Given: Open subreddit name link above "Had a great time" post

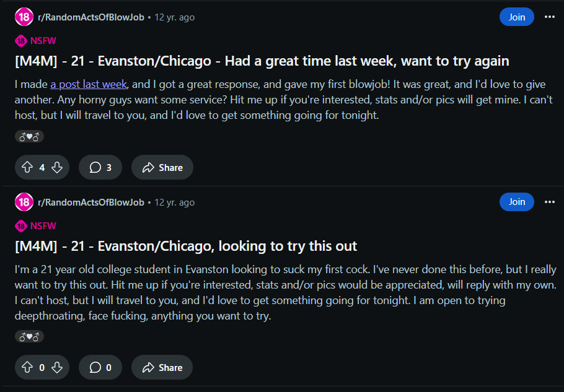Looking at the screenshot, I should (x=90, y=17).
